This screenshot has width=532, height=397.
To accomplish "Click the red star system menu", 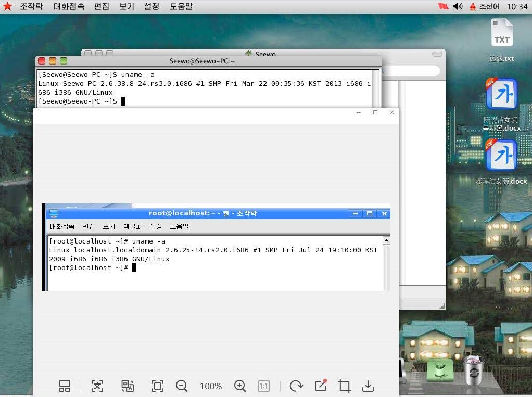I will click(7, 6).
